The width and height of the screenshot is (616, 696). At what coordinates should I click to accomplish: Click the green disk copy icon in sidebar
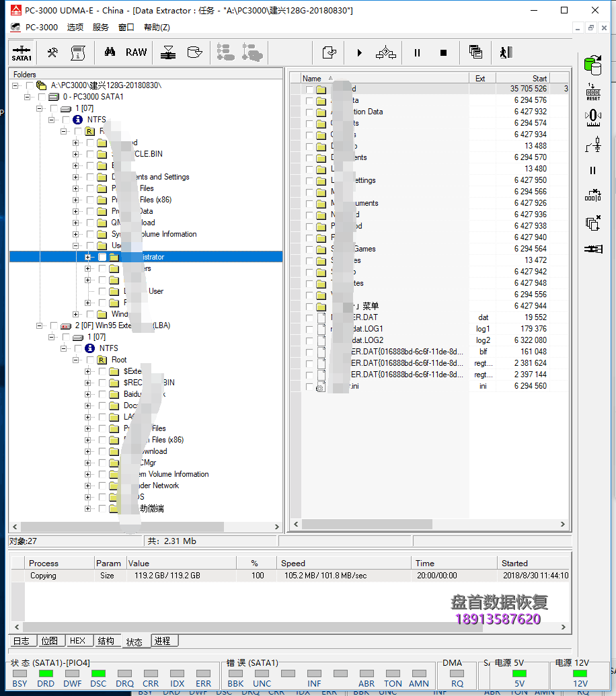coord(592,65)
